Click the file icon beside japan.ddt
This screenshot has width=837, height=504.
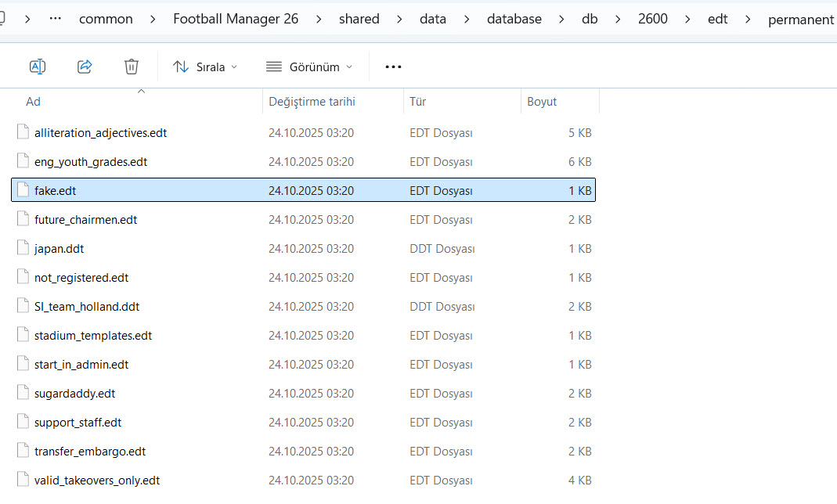pos(23,249)
